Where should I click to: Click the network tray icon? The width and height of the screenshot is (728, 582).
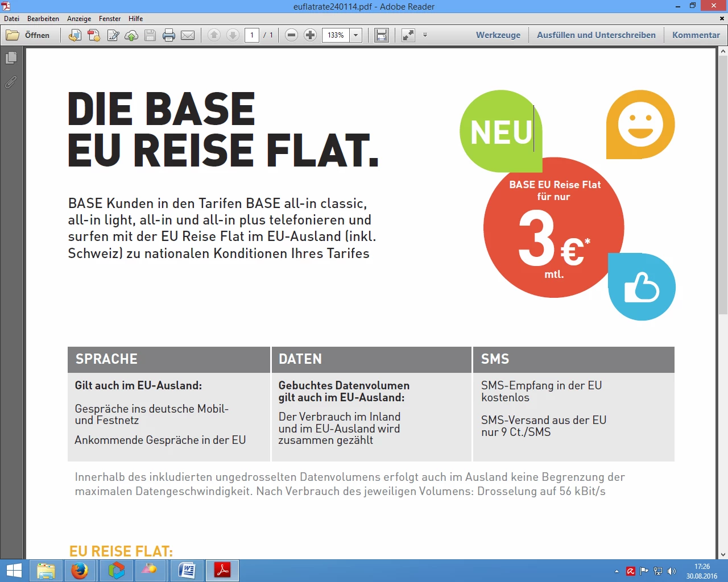(x=658, y=571)
